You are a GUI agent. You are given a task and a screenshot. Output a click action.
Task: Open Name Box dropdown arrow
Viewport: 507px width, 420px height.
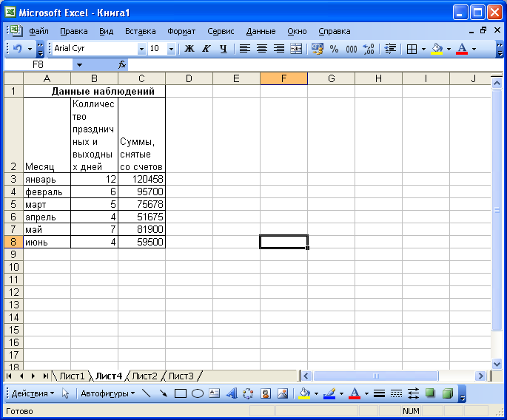pyautogui.click(x=79, y=65)
